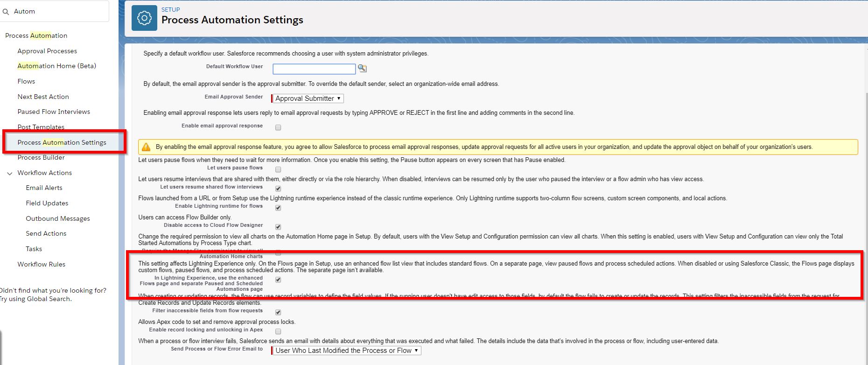Click 'Try using Global Search' hint text
The width and height of the screenshot is (868, 365).
pos(36,299)
